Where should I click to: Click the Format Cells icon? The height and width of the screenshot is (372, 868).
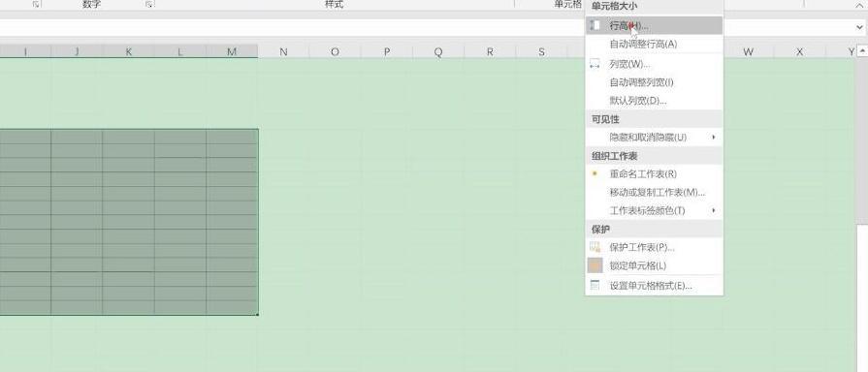click(595, 285)
